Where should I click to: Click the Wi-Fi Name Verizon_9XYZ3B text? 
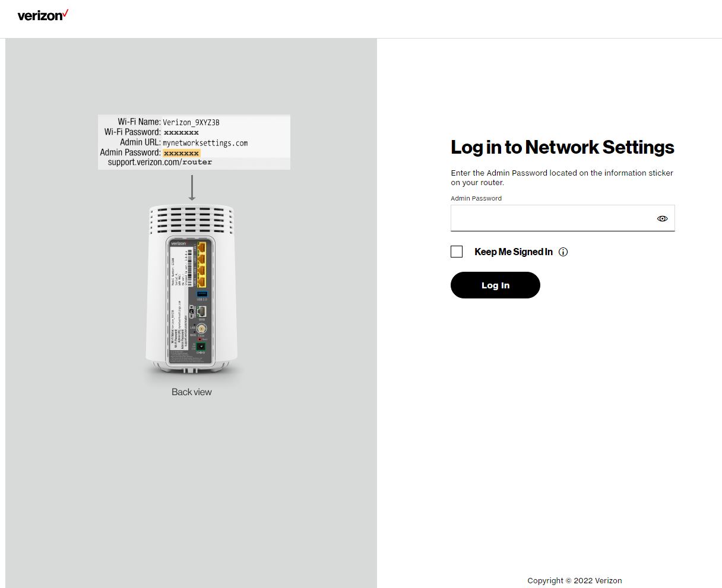tap(191, 122)
